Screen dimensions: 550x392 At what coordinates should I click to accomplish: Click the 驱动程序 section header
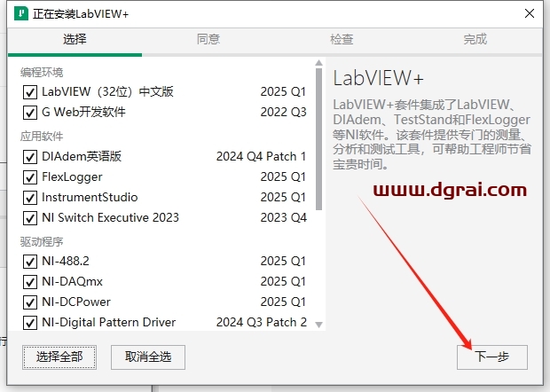42,241
